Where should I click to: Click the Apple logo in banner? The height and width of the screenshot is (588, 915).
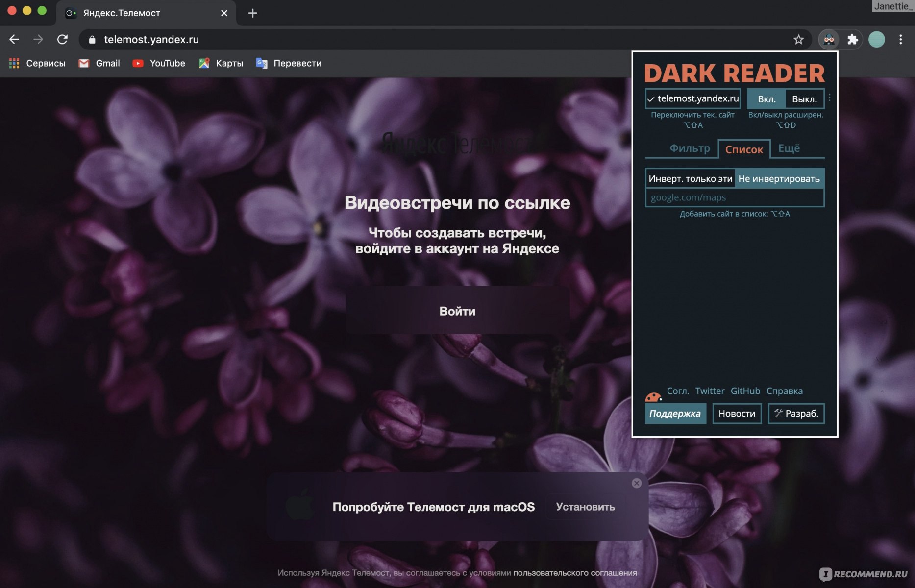click(x=300, y=505)
